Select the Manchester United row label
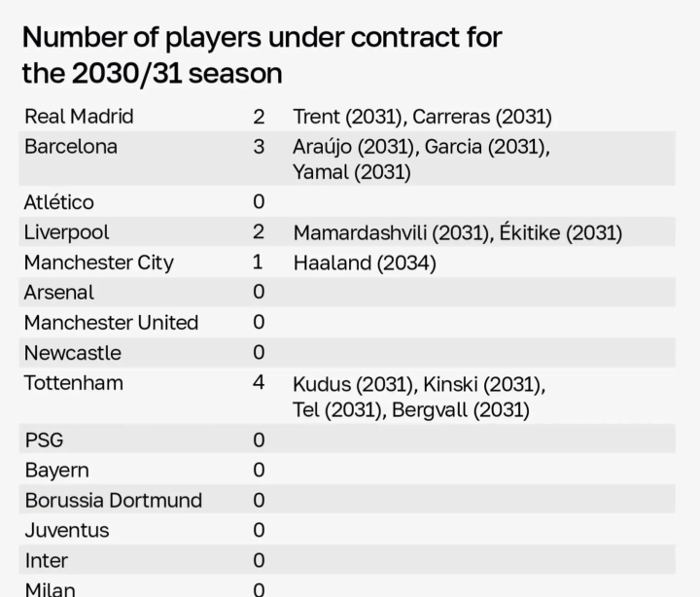This screenshot has height=597, width=700. pyautogui.click(x=111, y=323)
